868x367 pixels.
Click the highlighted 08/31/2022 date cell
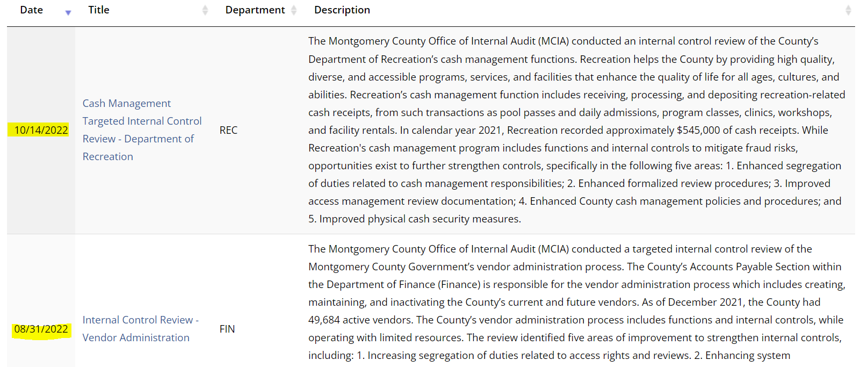(x=41, y=329)
